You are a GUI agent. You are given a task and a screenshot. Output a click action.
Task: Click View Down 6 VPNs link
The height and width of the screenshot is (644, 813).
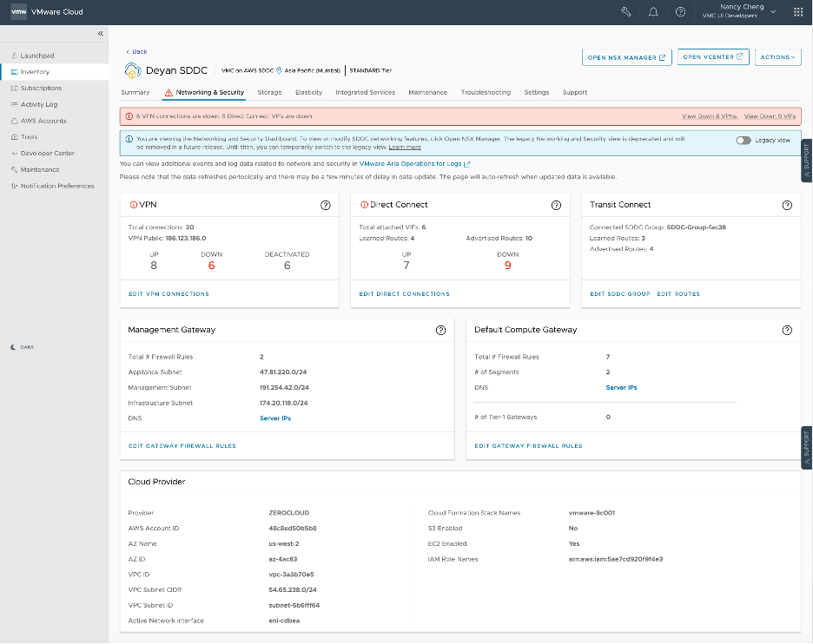[710, 116]
